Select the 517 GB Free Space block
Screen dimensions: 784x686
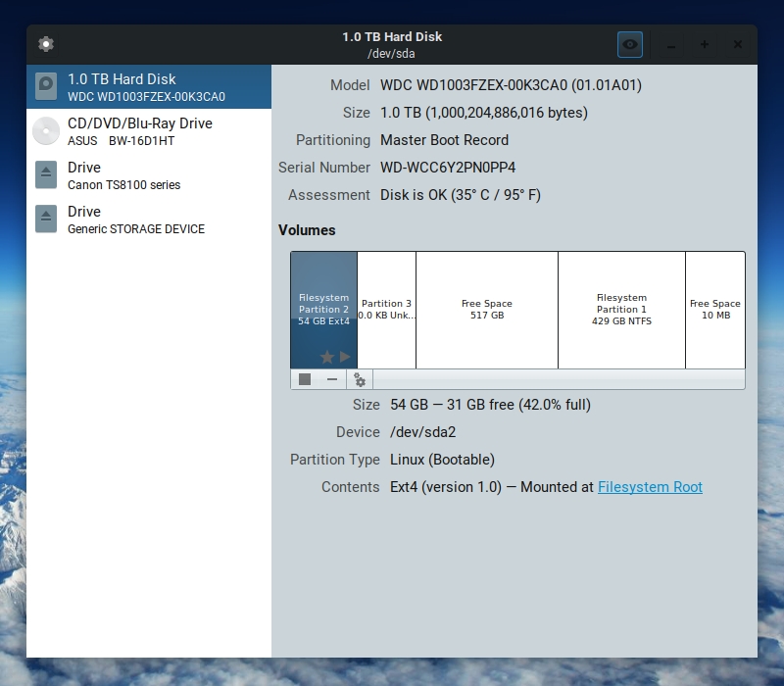[x=487, y=309]
